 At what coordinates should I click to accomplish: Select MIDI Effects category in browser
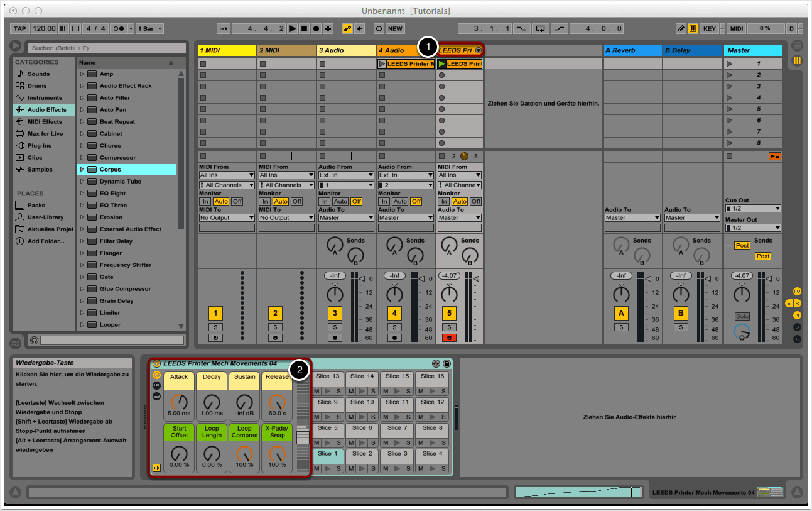(x=44, y=122)
